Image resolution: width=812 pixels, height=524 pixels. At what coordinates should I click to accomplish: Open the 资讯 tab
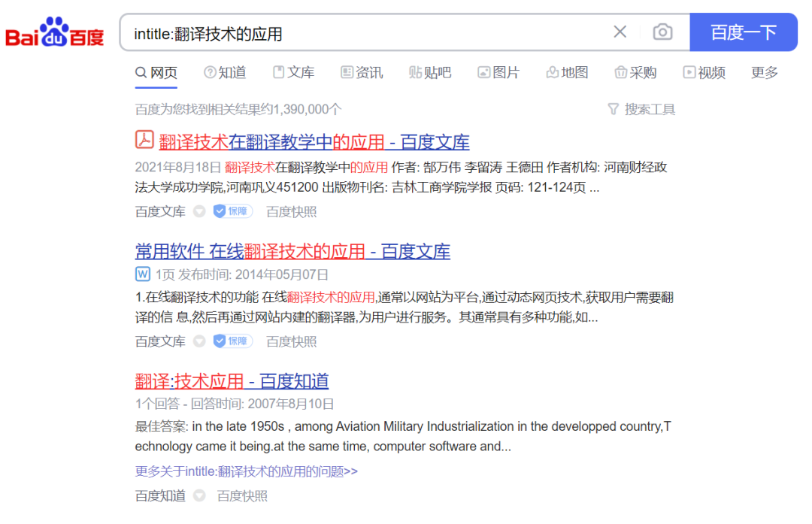pos(362,72)
